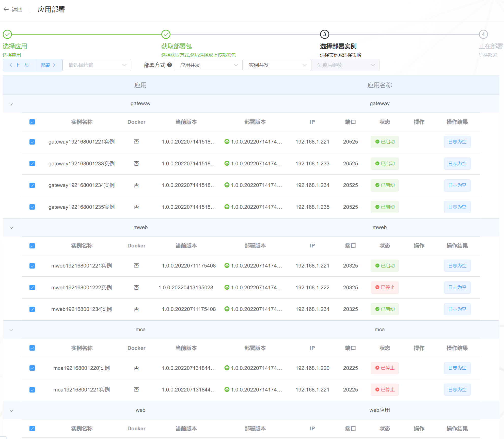
Task: Go to the 获取部署包 step label
Action: [176, 46]
